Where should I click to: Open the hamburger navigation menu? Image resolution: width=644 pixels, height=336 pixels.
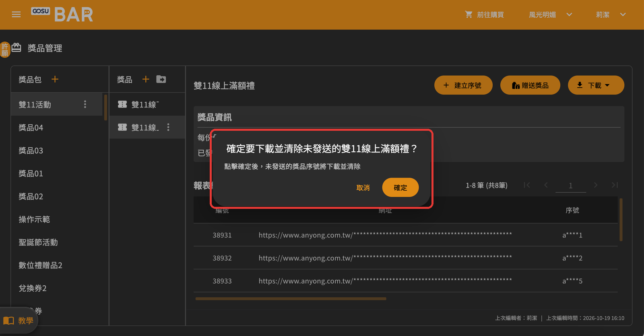16,14
